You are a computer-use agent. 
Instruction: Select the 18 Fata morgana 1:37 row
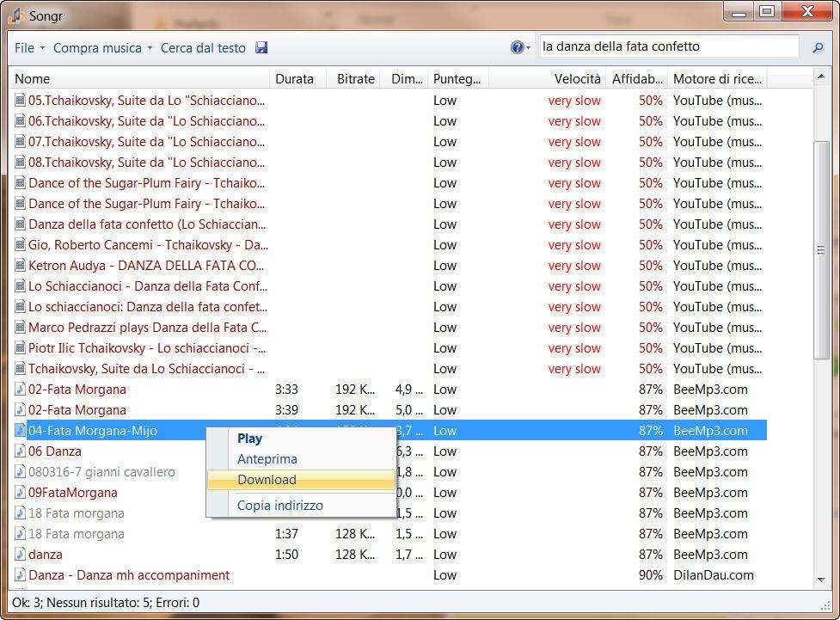click(x=389, y=534)
